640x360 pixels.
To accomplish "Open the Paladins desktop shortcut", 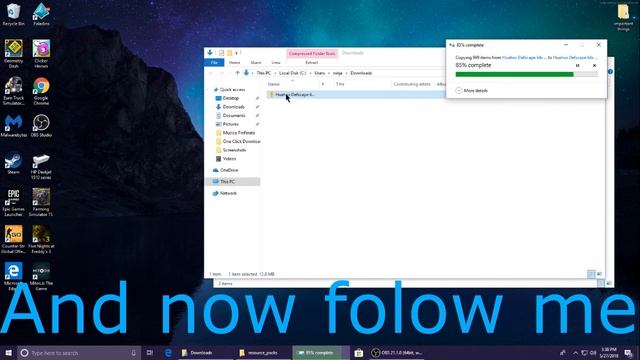I will coord(41,14).
